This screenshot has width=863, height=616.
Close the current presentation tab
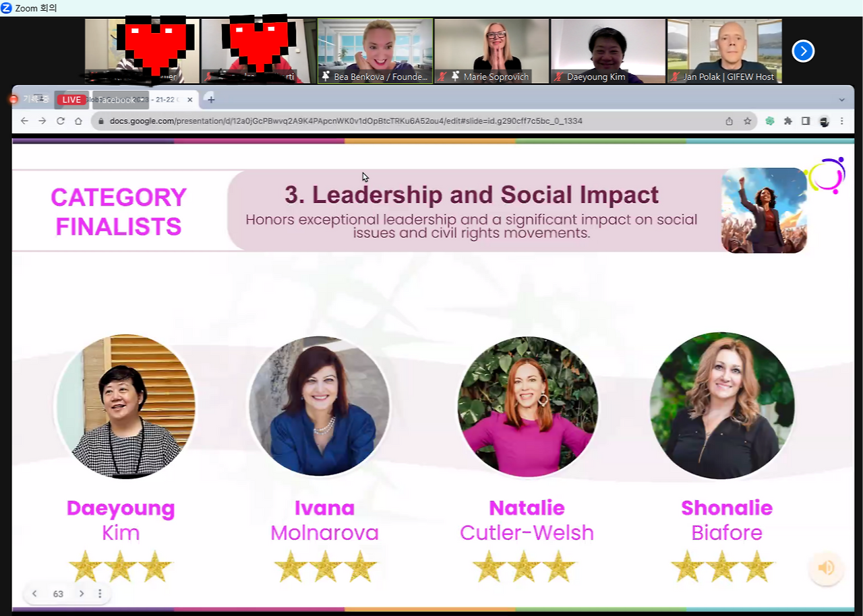190,100
